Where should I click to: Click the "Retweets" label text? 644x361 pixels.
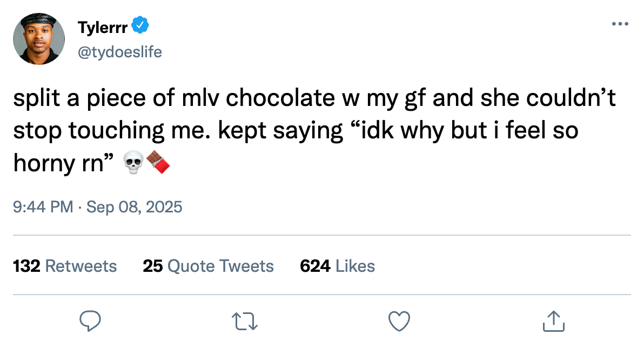[81, 266]
